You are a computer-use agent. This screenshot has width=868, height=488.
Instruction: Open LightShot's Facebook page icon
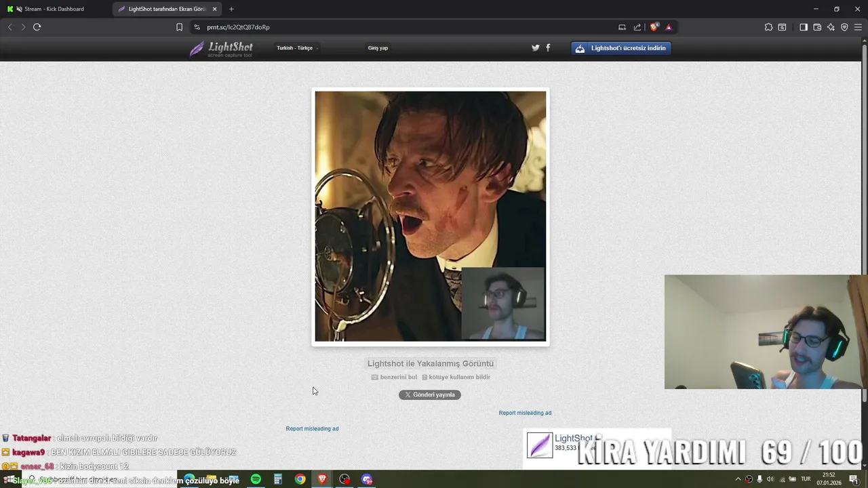point(548,48)
